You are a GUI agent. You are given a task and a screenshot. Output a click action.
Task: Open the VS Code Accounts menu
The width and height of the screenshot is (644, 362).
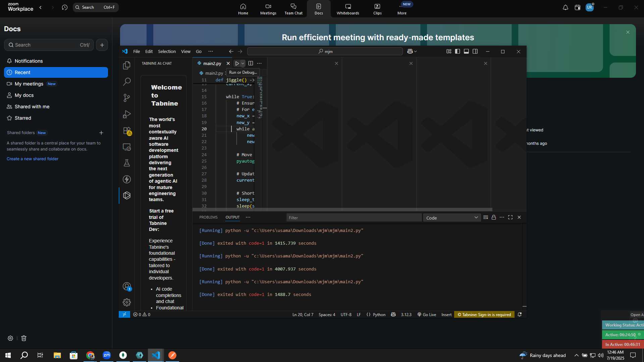coord(127,287)
